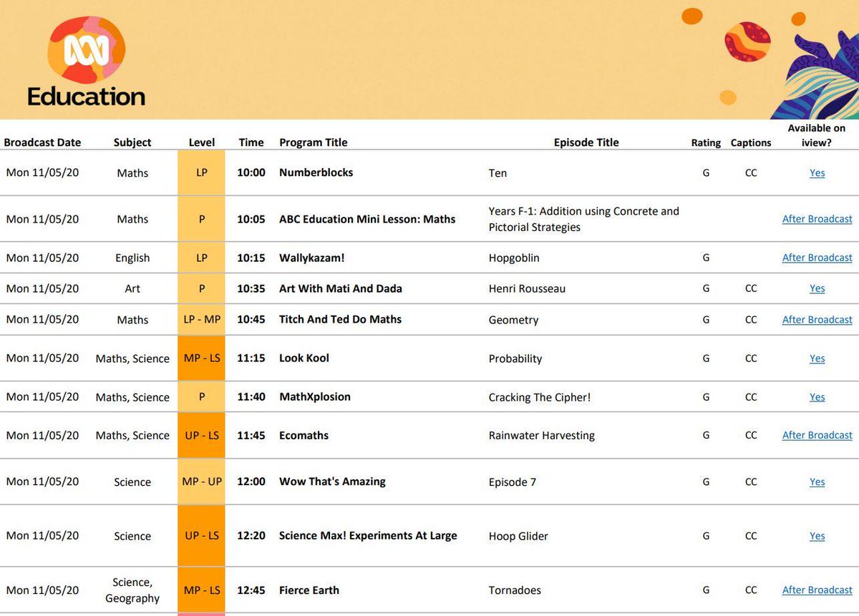Click 'Art With Mati And Dada' title
Image resolution: width=859 pixels, height=616 pixels.
[x=341, y=288]
